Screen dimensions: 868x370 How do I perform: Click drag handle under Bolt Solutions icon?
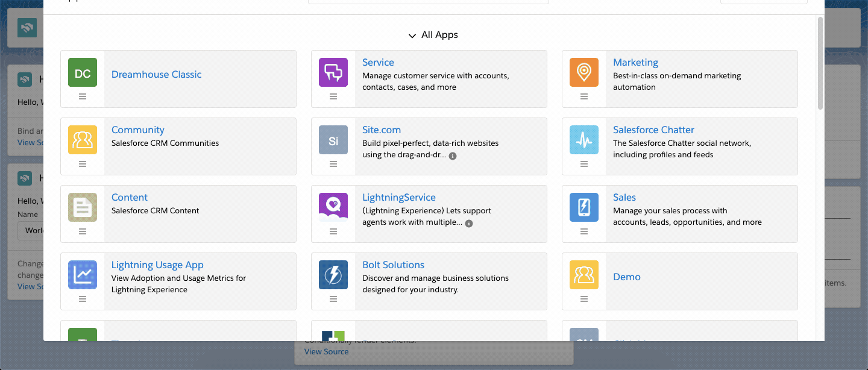point(333,299)
